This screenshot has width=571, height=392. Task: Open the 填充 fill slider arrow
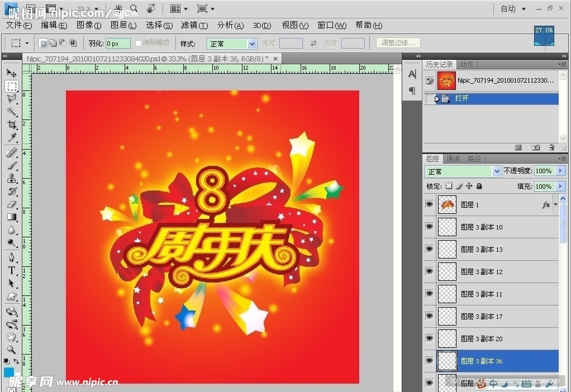point(560,187)
